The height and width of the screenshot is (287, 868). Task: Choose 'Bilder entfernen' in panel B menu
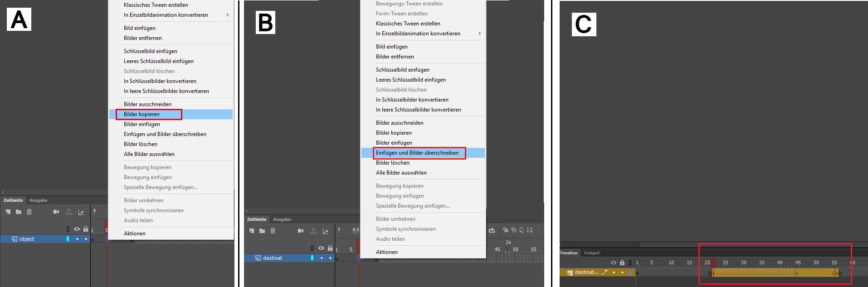coord(423,57)
